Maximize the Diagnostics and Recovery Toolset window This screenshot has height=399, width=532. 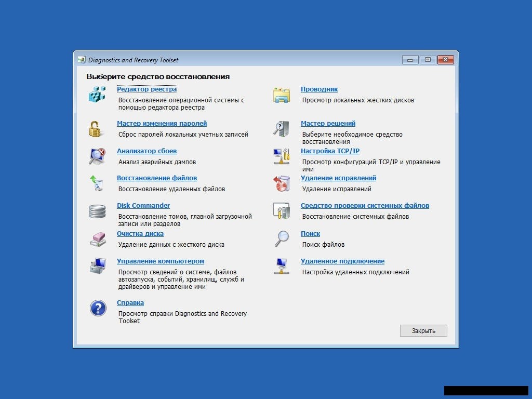pyautogui.click(x=428, y=60)
